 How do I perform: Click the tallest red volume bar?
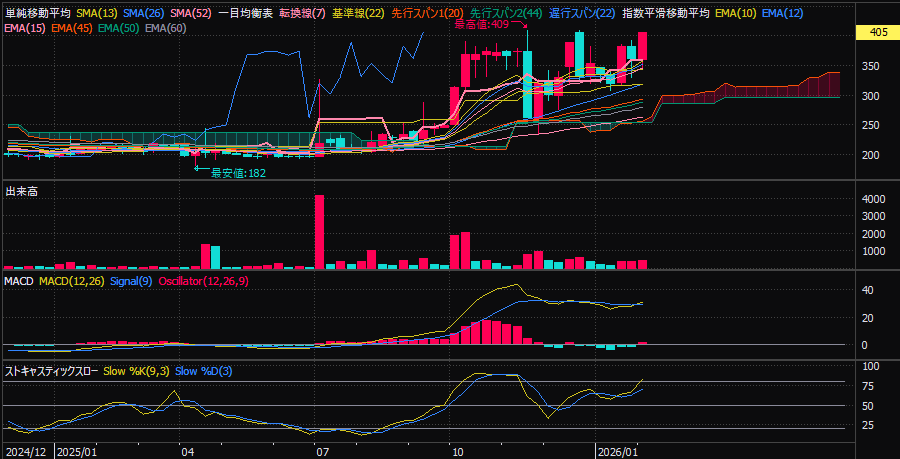point(320,232)
